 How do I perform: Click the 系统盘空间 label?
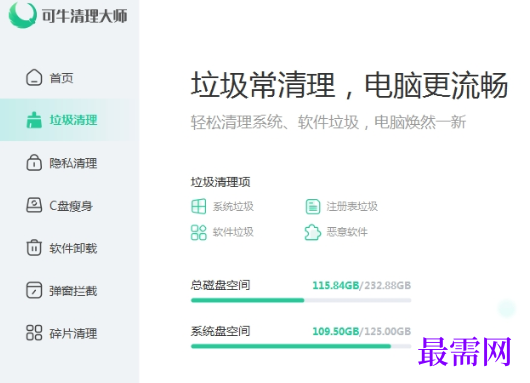pyautogui.click(x=220, y=331)
